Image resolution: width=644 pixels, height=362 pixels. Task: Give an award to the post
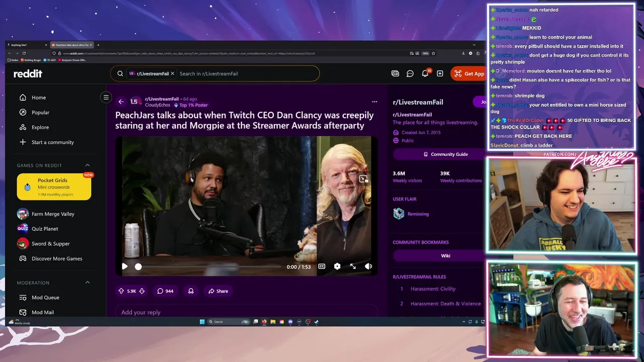click(191, 291)
